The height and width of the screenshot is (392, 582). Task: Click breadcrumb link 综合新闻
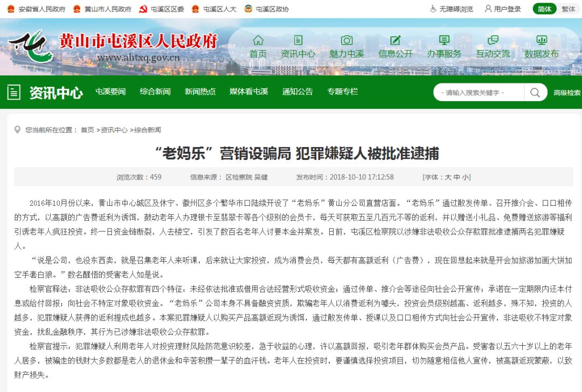click(148, 130)
